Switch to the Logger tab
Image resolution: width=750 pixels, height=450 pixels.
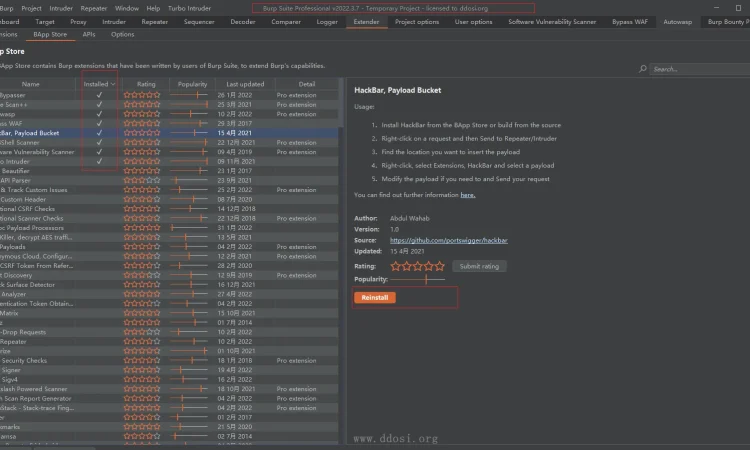pos(327,22)
